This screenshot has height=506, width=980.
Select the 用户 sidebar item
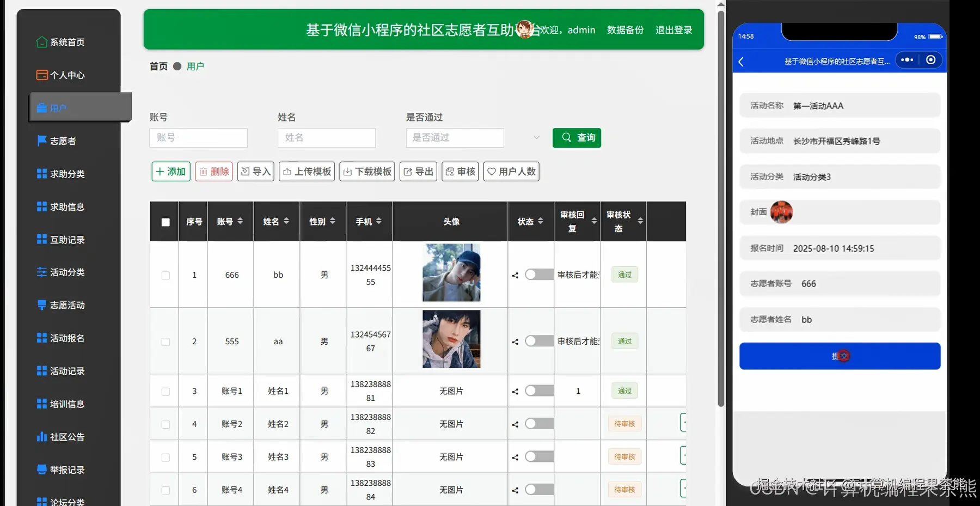pyautogui.click(x=80, y=108)
